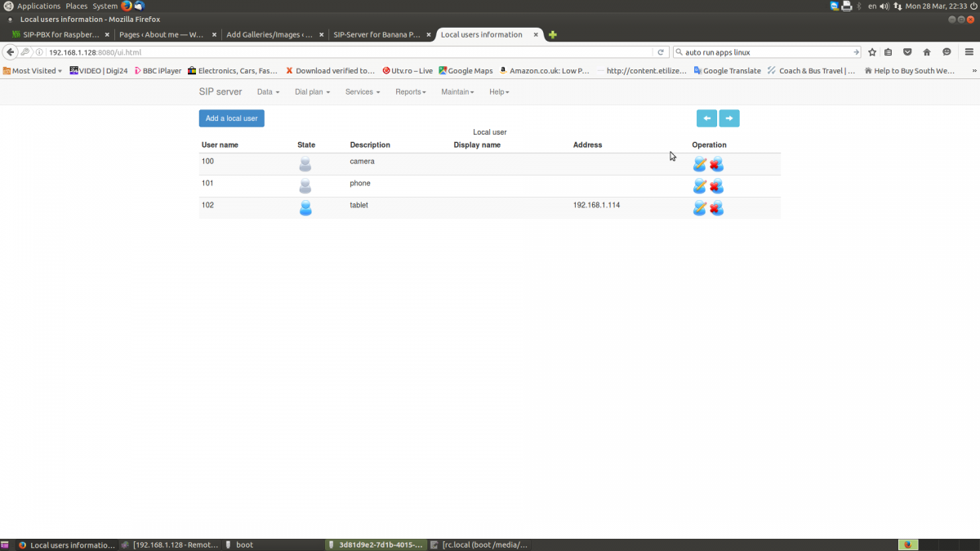Click edit icon for tablet user 102
The width and height of the screenshot is (980, 551).
(x=699, y=208)
